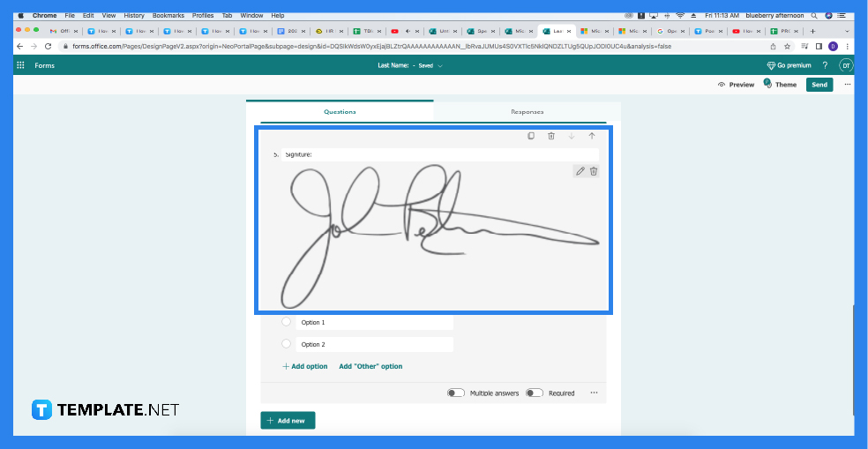Open more question settings ellipsis
This screenshot has height=449, width=868.
pos(594,393)
